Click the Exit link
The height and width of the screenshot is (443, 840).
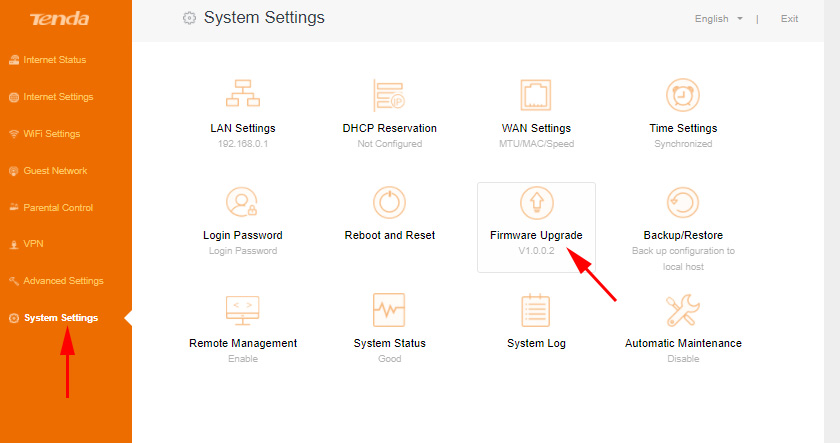[x=789, y=19]
